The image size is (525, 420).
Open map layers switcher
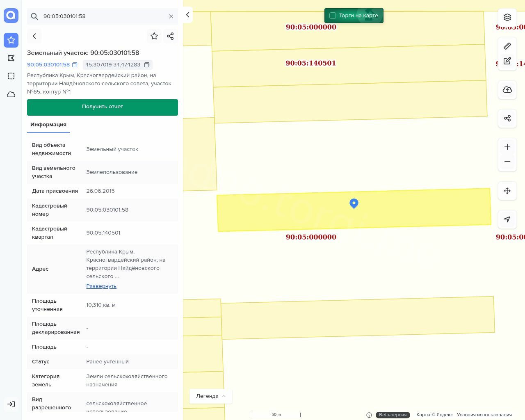[x=507, y=17]
